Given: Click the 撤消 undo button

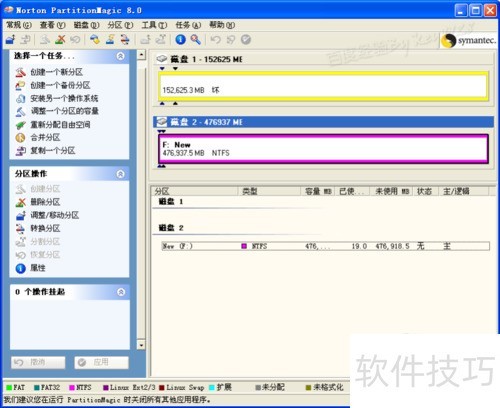Looking at the screenshot, I should pyautogui.click(x=38, y=362).
